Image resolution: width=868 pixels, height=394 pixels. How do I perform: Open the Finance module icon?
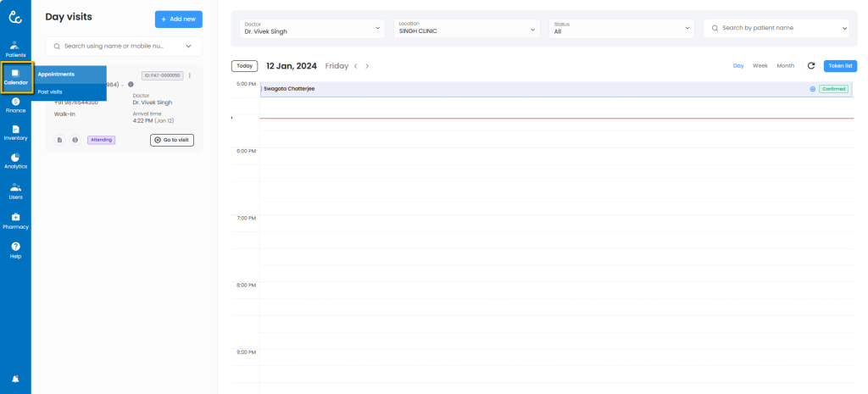pyautogui.click(x=15, y=104)
